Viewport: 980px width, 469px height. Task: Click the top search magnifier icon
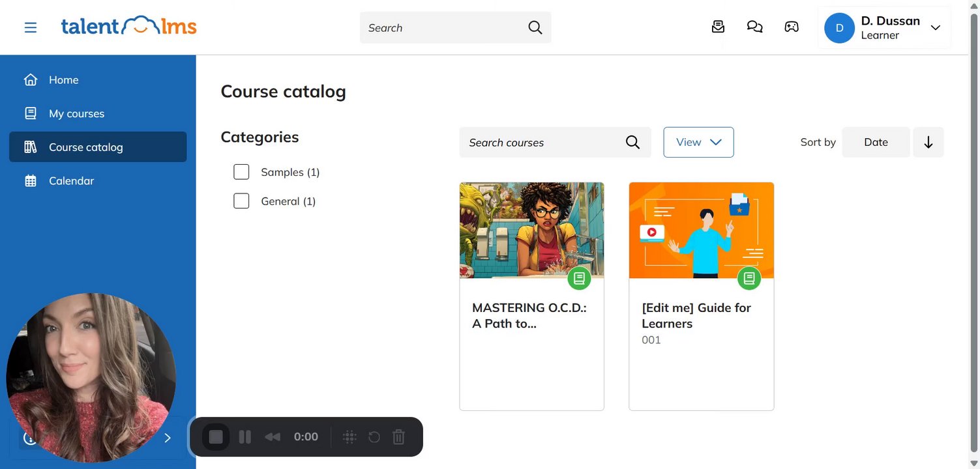point(535,27)
